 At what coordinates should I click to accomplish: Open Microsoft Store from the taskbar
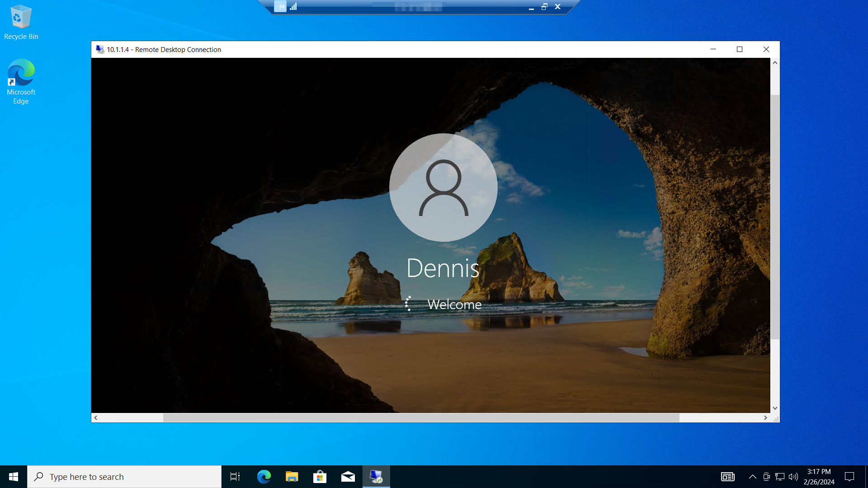[320, 477]
